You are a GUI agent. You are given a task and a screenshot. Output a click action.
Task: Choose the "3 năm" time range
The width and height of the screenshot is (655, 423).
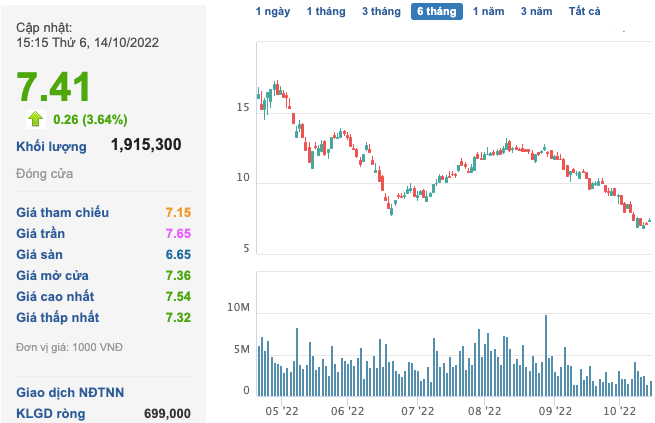click(537, 11)
